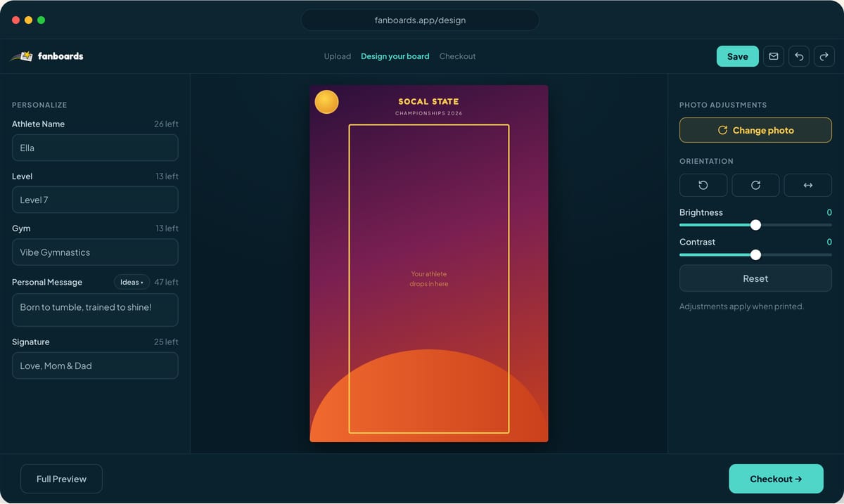Flip photo horizontally

pyautogui.click(x=808, y=185)
